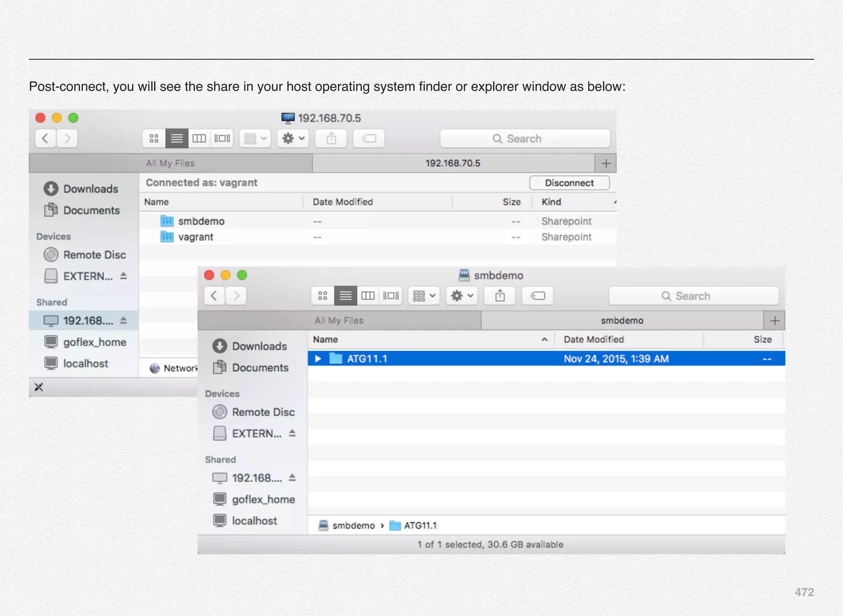Switch to column view in 192.168.70.5 window
Image resolution: width=843 pixels, height=616 pixels.
[x=199, y=138]
